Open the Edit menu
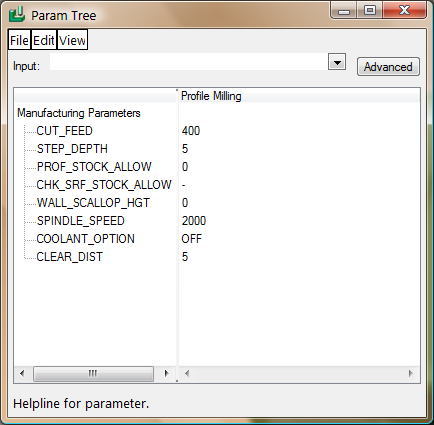Screen dimensions: 434x425 pyautogui.click(x=44, y=40)
